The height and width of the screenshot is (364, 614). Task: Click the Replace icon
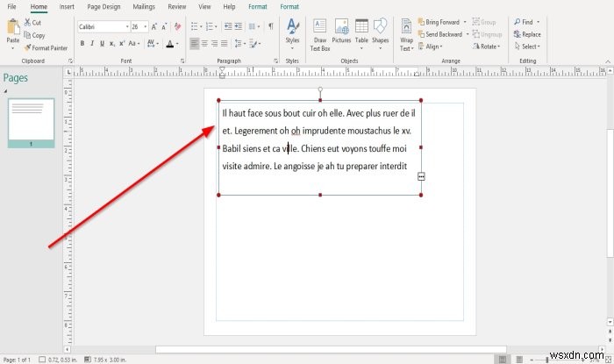[x=518, y=34]
